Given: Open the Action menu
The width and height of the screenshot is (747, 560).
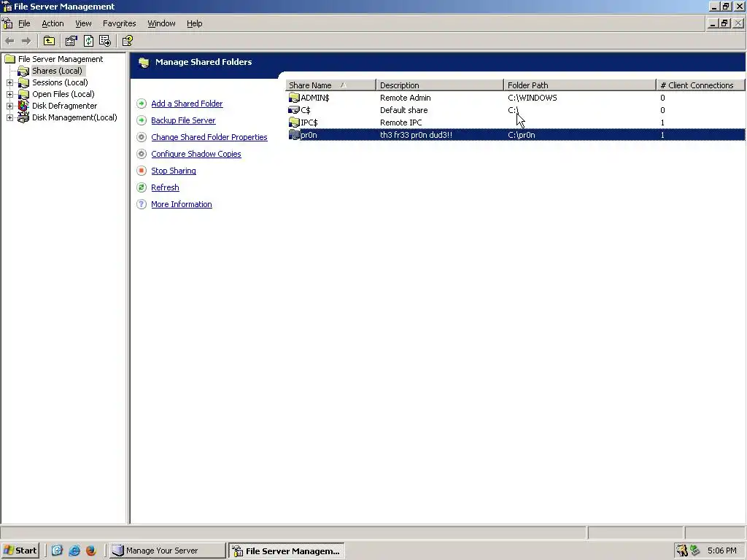Looking at the screenshot, I should tap(53, 23).
